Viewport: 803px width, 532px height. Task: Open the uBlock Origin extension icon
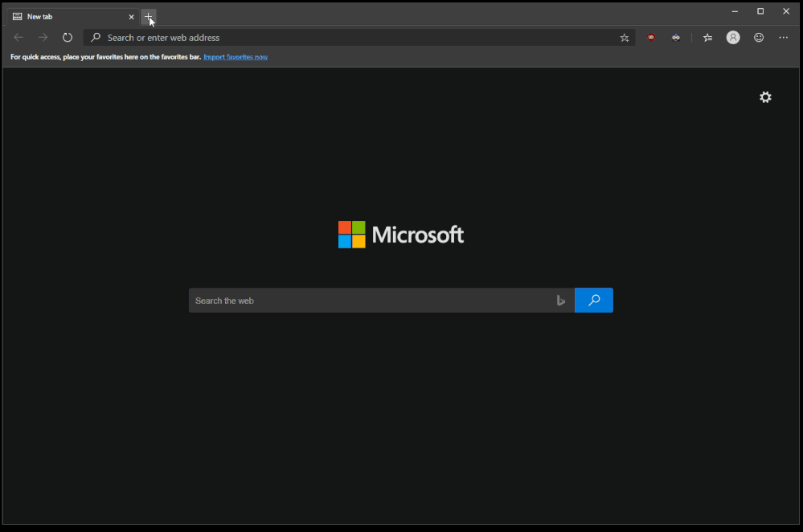[651, 38]
